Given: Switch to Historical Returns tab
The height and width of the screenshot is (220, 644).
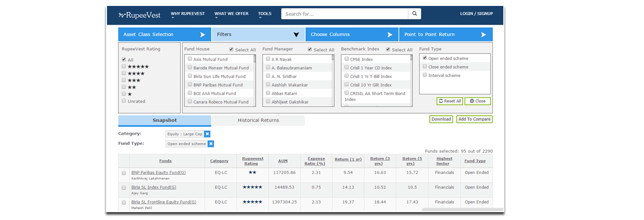Looking at the screenshot, I should pos(258,121).
